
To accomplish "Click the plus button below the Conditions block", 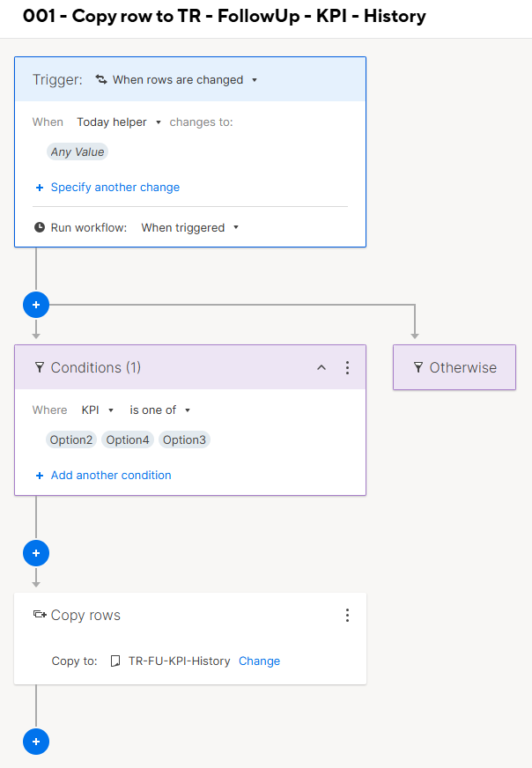I will [x=36, y=553].
